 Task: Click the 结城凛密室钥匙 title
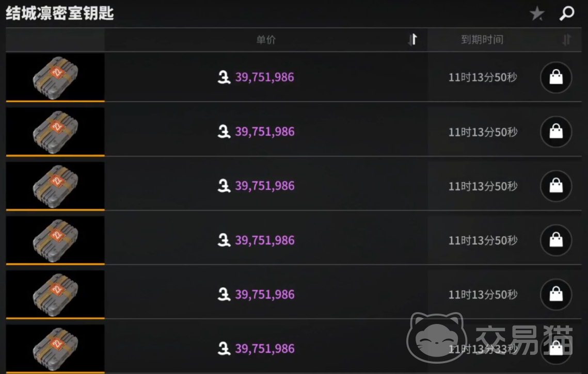point(60,13)
